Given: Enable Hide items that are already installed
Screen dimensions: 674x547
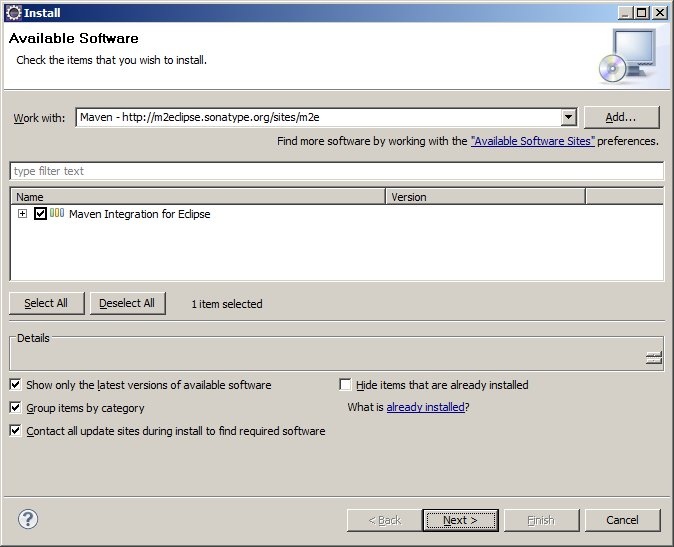Looking at the screenshot, I should 346,384.
